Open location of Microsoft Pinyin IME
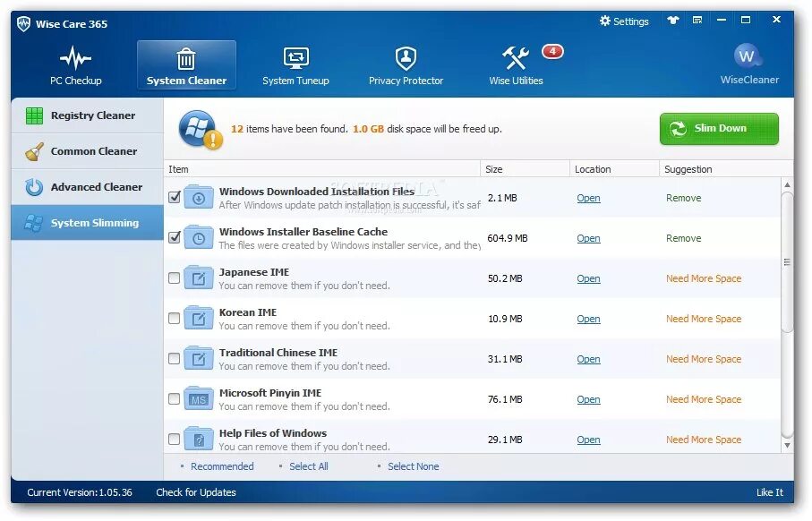812x521 pixels. click(x=588, y=400)
